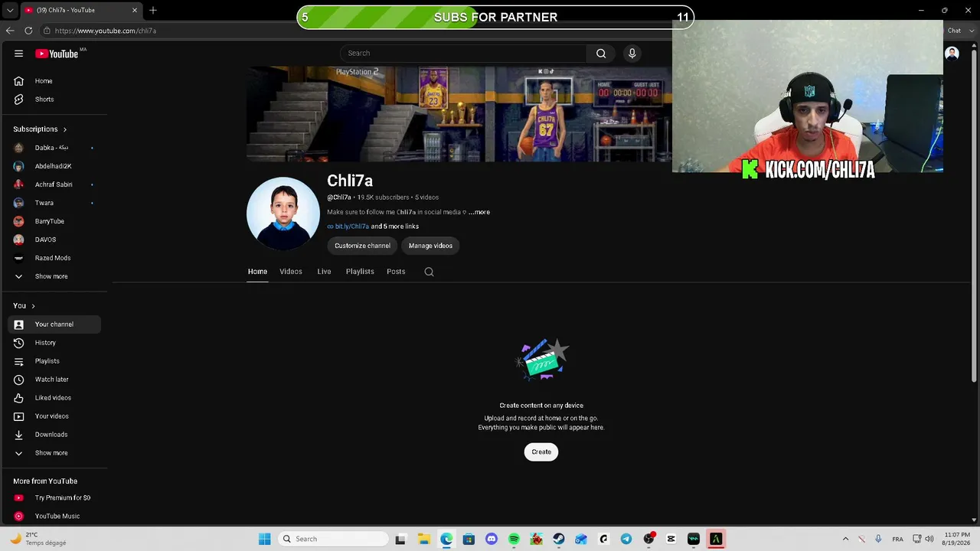Click the browser back arrow
The height and width of the screenshot is (551, 980).
coord(10,31)
